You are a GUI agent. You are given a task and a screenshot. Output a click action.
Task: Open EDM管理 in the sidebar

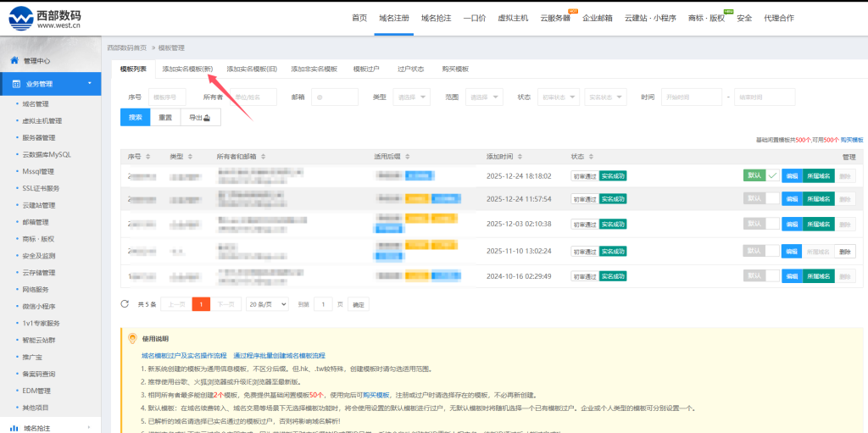click(x=36, y=391)
